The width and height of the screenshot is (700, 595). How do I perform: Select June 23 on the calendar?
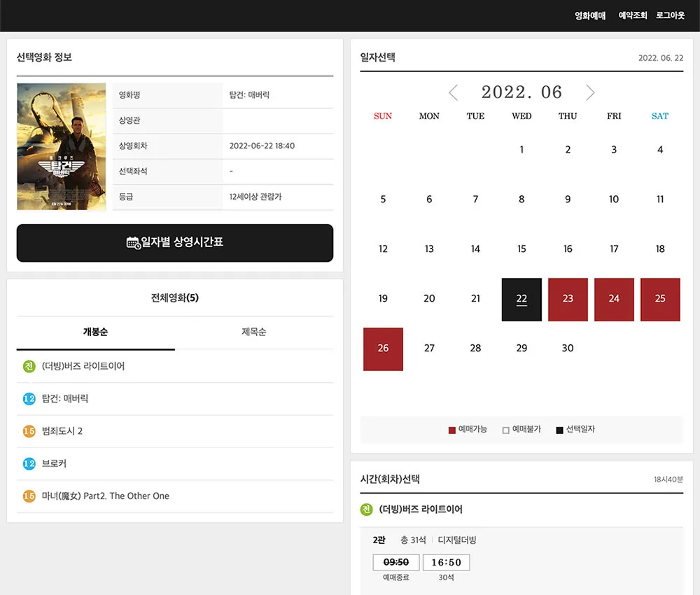click(x=568, y=299)
